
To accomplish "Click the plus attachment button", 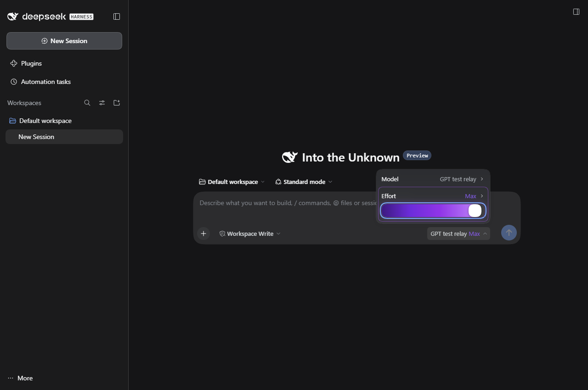I will click(x=204, y=234).
